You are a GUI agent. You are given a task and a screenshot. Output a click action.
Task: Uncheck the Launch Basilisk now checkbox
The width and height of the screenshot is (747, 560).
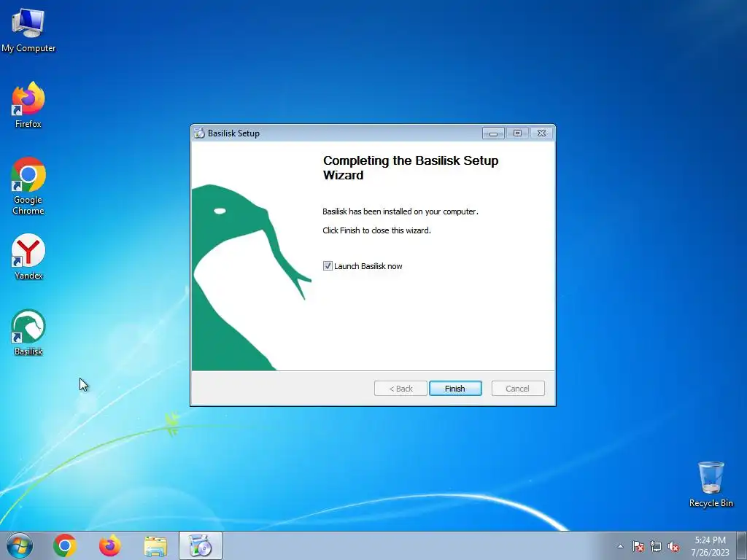click(x=328, y=265)
